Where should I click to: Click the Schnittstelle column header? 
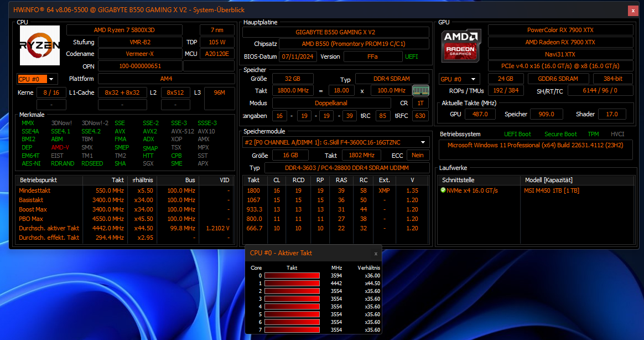point(479,180)
